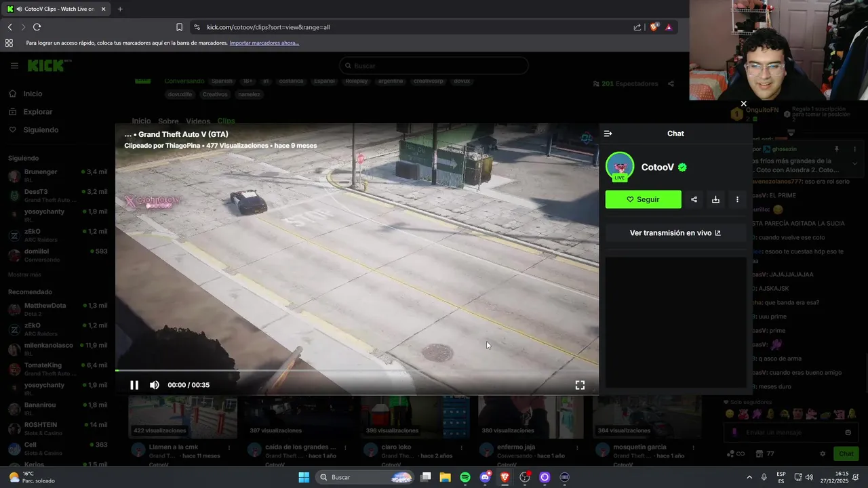Open TomateKing recommended channel

point(58,369)
